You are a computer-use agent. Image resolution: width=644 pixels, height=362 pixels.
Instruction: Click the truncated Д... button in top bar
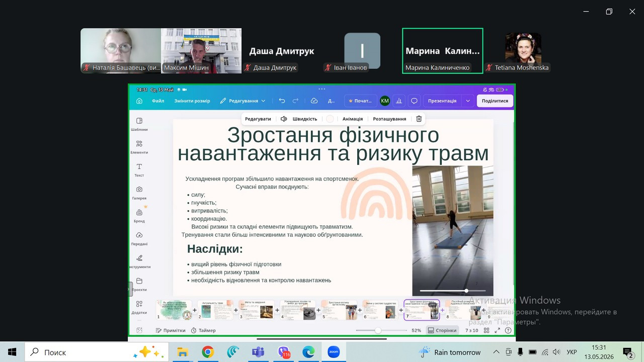pos(332,101)
